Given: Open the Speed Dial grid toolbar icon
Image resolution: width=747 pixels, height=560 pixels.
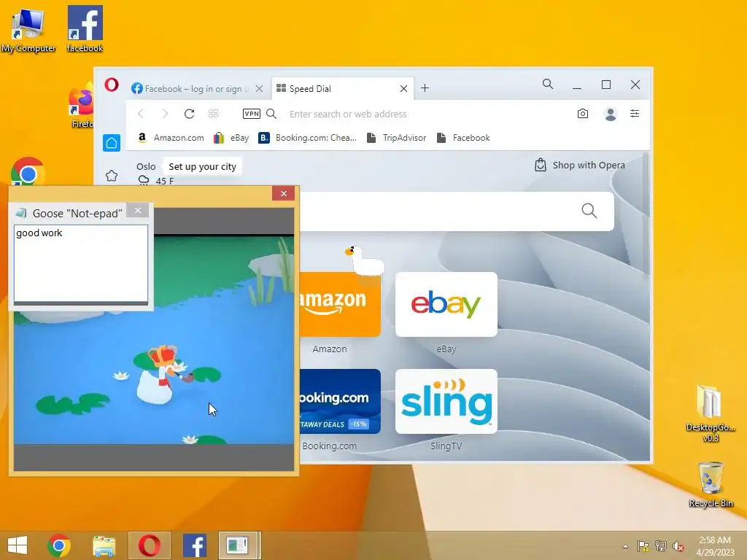Looking at the screenshot, I should point(214,113).
